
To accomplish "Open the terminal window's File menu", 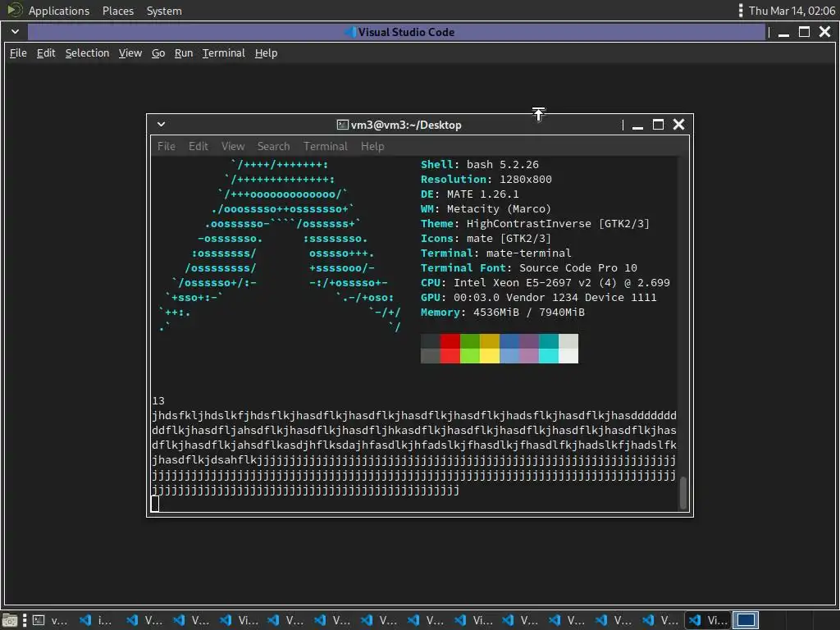I will tap(166, 146).
